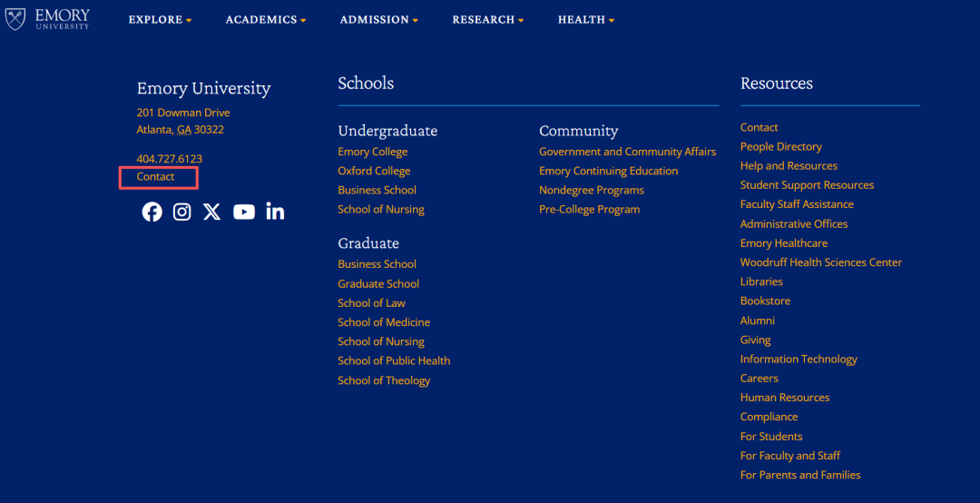The image size is (980, 503).
Task: Open Emory's Facebook page icon
Action: point(152,212)
